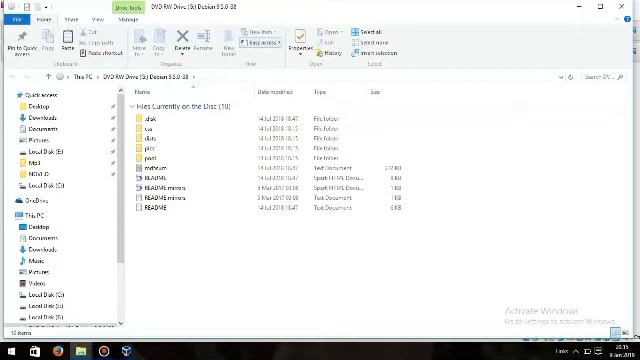Click the red X Delete icon

(x=182, y=36)
